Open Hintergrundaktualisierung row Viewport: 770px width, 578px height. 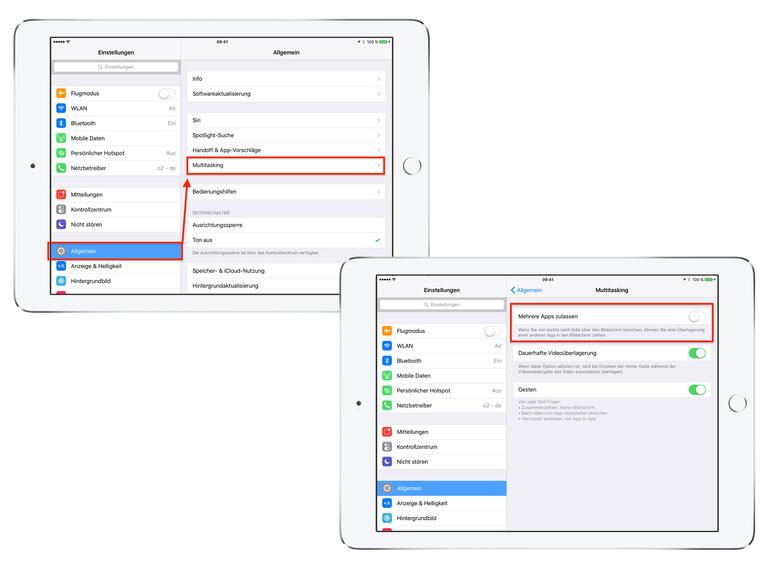point(286,286)
